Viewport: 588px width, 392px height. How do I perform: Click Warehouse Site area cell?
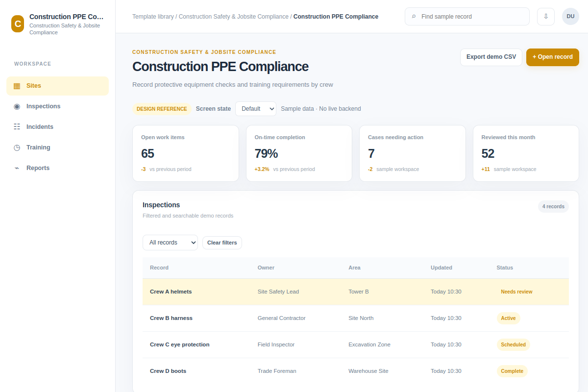(x=368, y=371)
